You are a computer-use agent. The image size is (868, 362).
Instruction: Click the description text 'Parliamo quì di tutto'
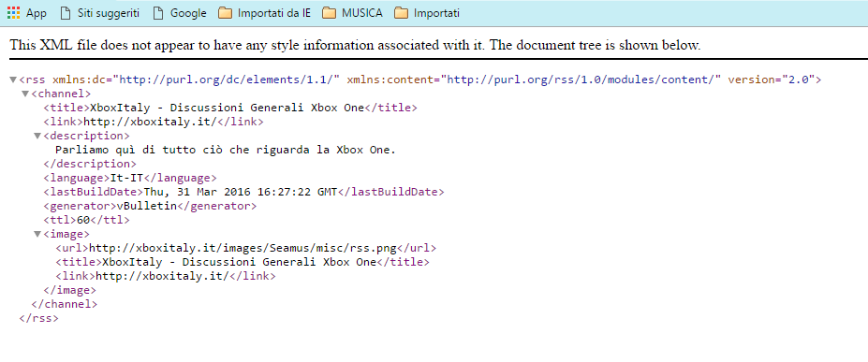click(226, 150)
